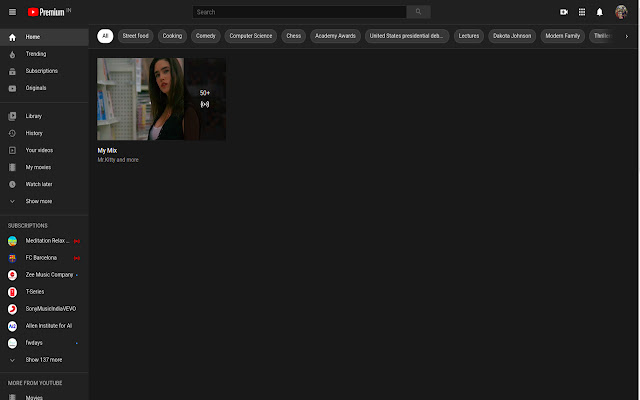Click the Home icon in sidebar

pos(12,37)
